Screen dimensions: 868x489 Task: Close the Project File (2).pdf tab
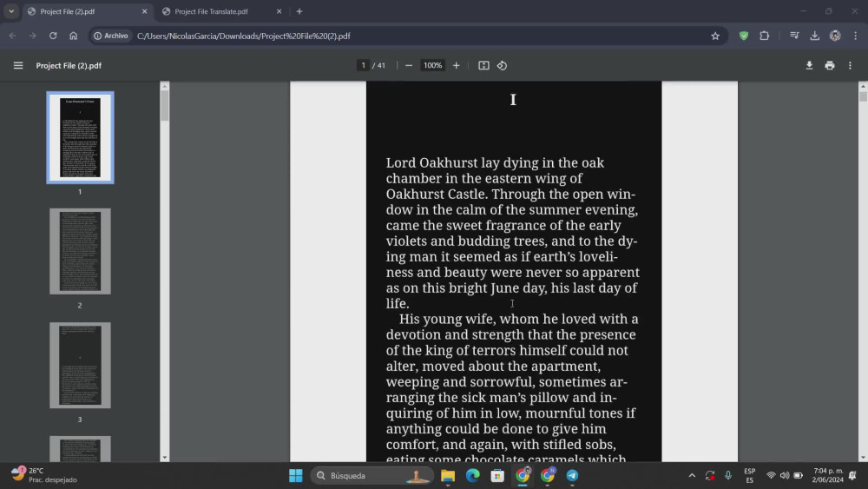tap(144, 11)
